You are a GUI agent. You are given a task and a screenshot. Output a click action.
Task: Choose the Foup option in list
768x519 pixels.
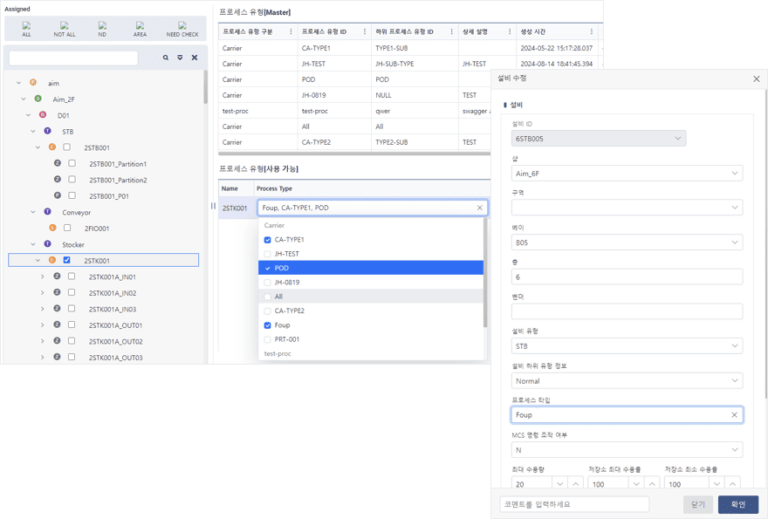283,325
